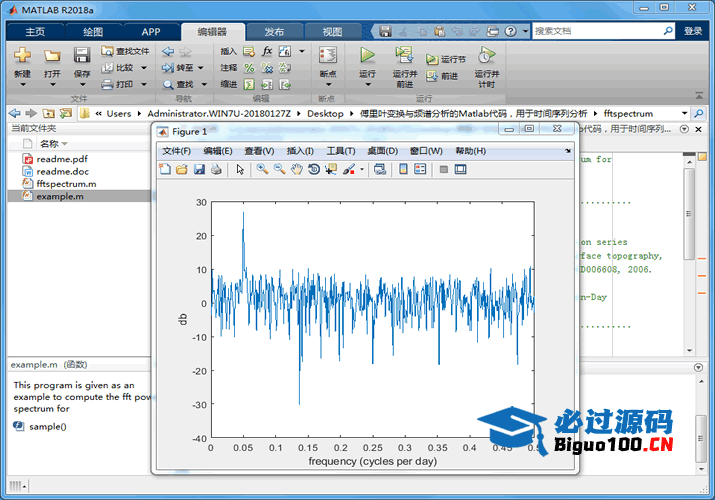Save the script using the floppy icon
The image size is (715, 500).
(x=82, y=55)
